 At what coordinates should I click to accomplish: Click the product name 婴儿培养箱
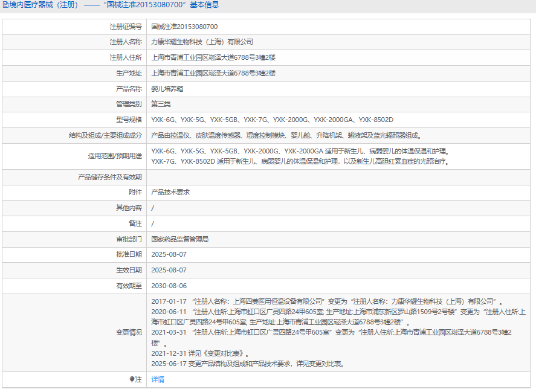pyautogui.click(x=167, y=89)
